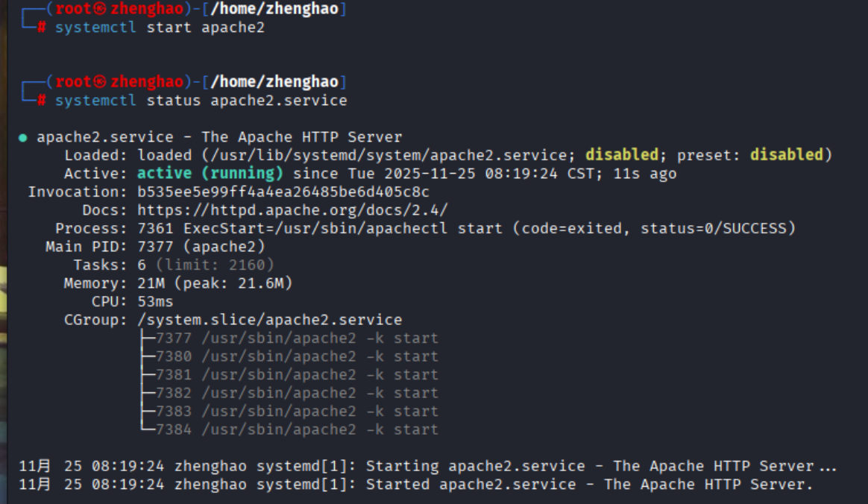868x504 pixels.
Task: Click the ExecStart apachectl process line
Action: 466,228
